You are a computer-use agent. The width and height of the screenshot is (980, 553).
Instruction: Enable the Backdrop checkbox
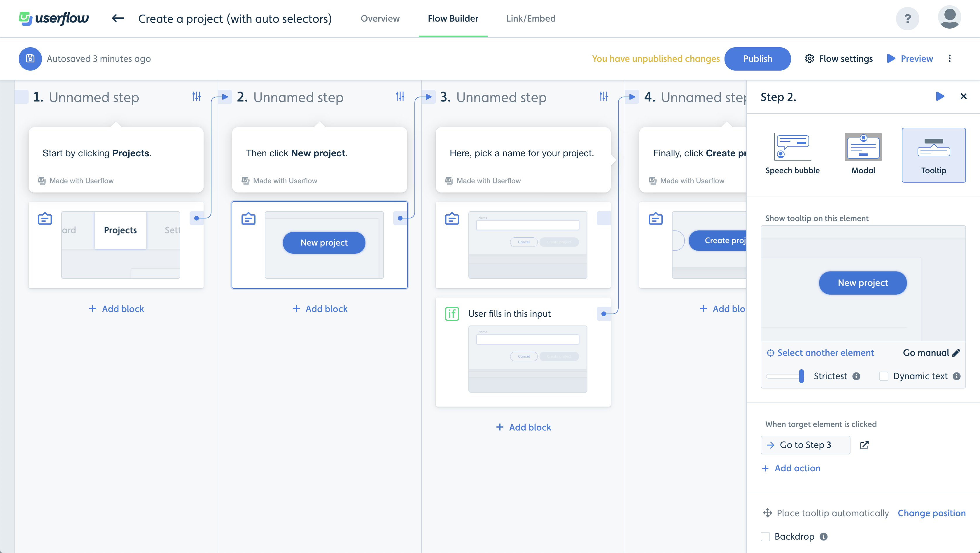click(765, 537)
